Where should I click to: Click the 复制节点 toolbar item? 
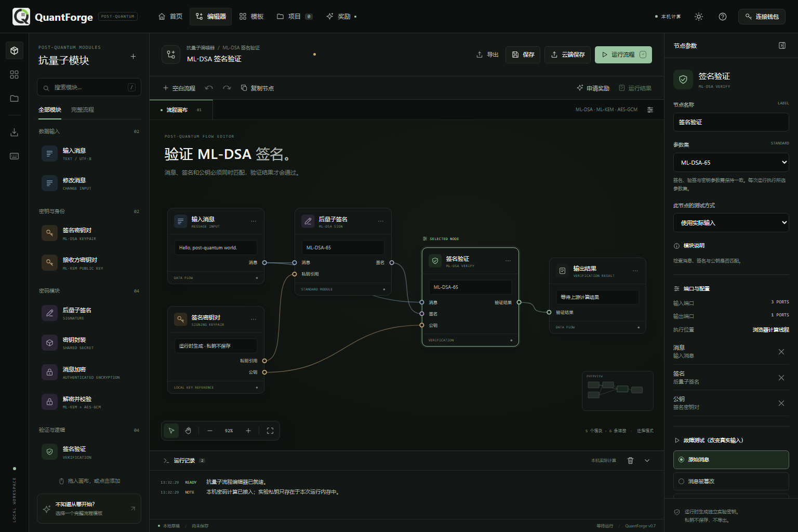click(x=257, y=88)
